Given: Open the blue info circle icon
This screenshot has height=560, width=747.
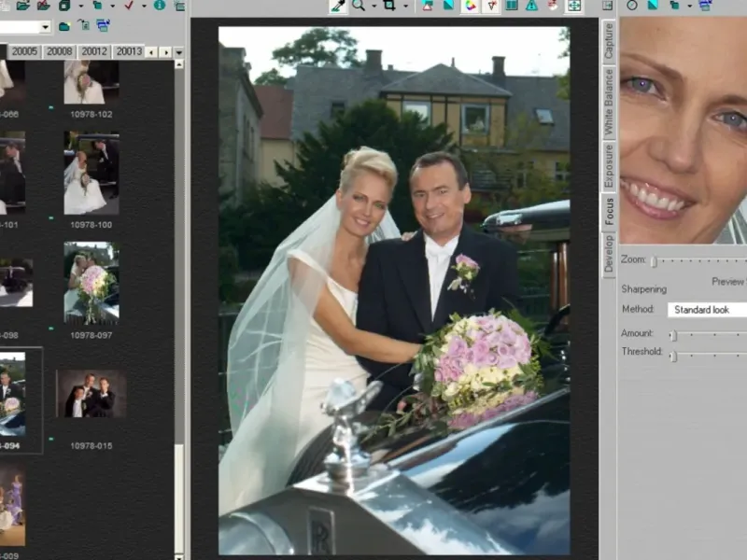Looking at the screenshot, I should pos(160,6).
